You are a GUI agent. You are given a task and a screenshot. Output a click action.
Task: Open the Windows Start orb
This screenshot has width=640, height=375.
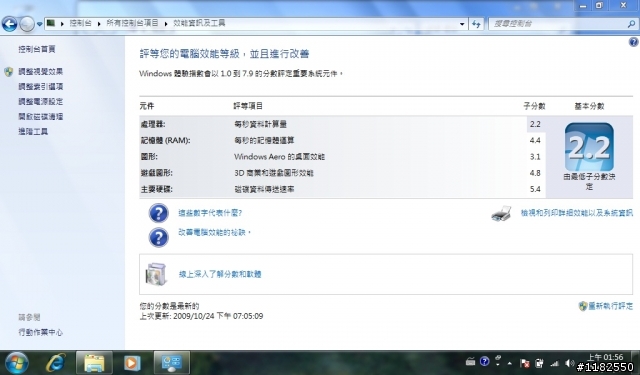point(17,362)
